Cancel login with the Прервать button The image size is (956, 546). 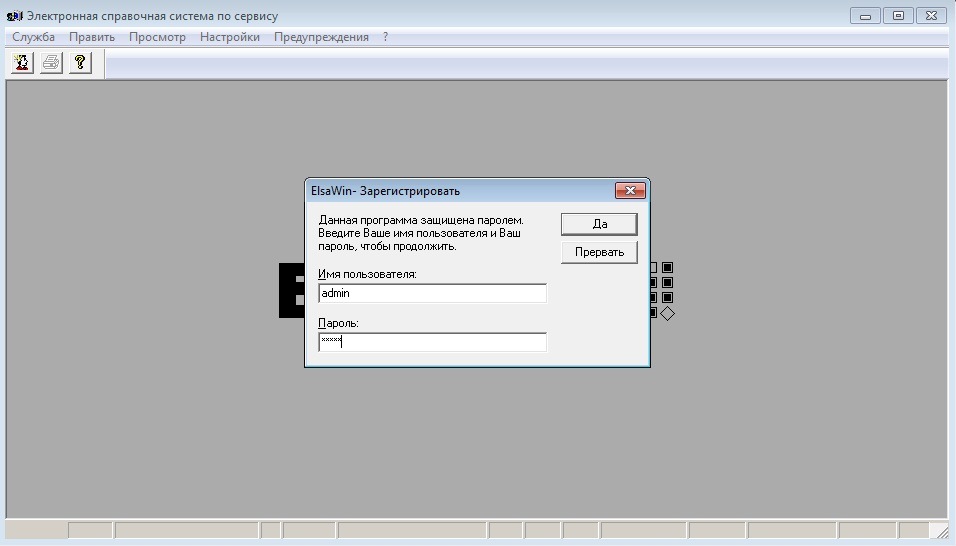599,252
